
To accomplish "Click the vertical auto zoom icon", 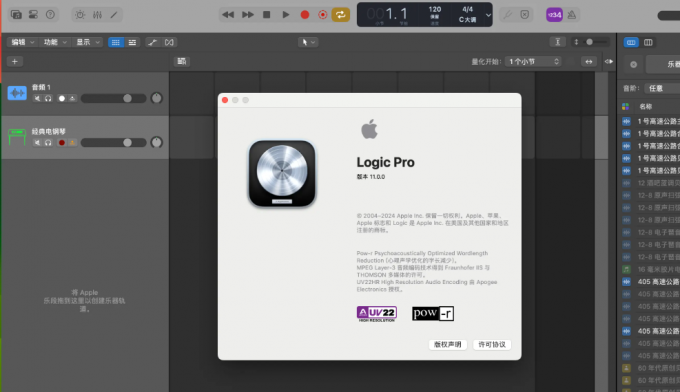I will point(558,42).
